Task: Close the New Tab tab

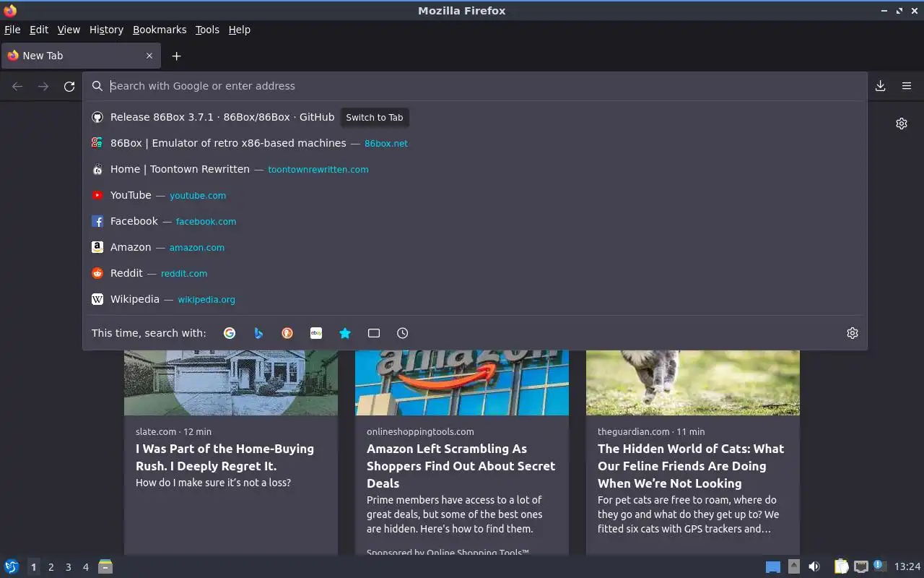Action: [149, 56]
